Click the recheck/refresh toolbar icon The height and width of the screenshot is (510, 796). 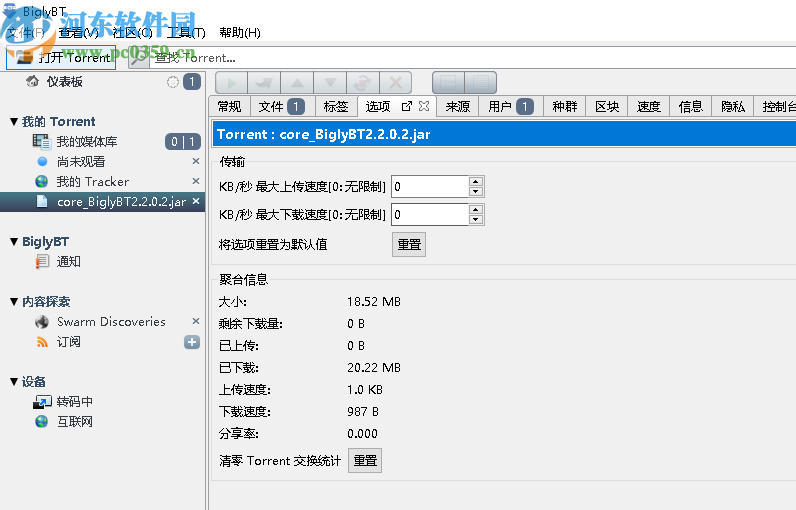(x=362, y=82)
